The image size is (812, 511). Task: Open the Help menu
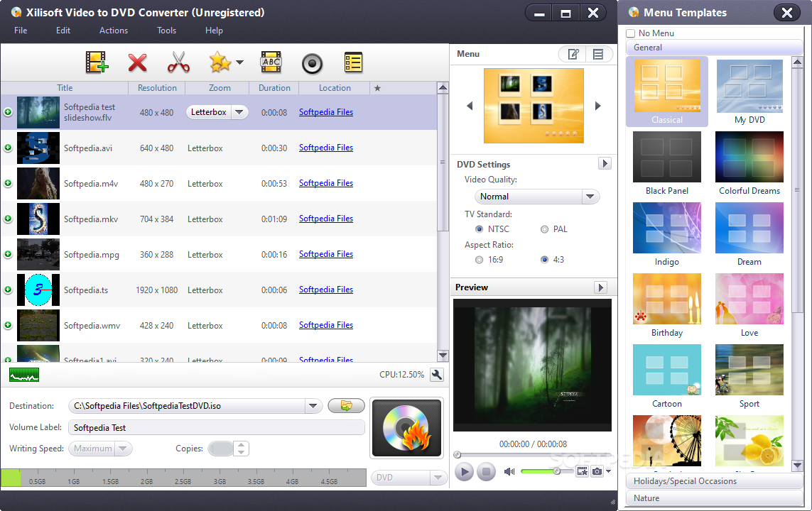coord(214,31)
